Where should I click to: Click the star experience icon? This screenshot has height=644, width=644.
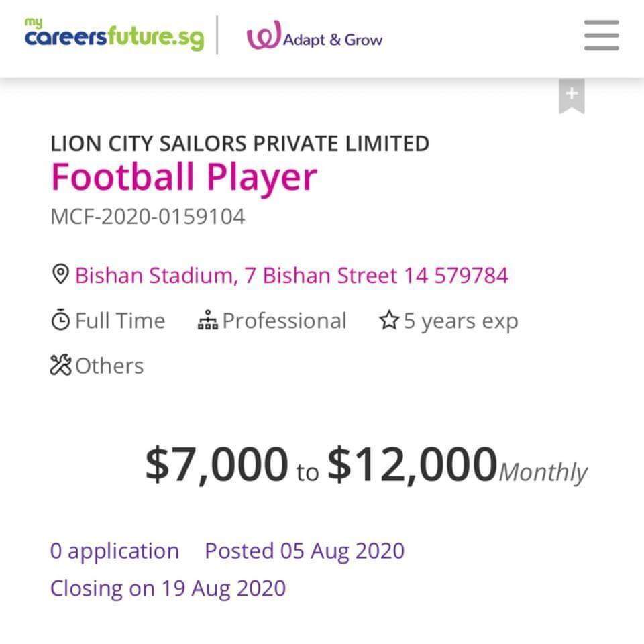point(389,321)
